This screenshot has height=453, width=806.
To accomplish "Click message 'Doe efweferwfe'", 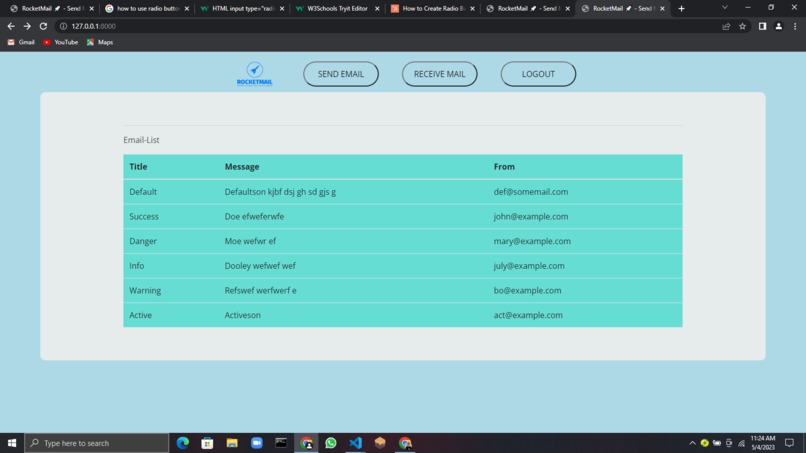I will point(254,216).
